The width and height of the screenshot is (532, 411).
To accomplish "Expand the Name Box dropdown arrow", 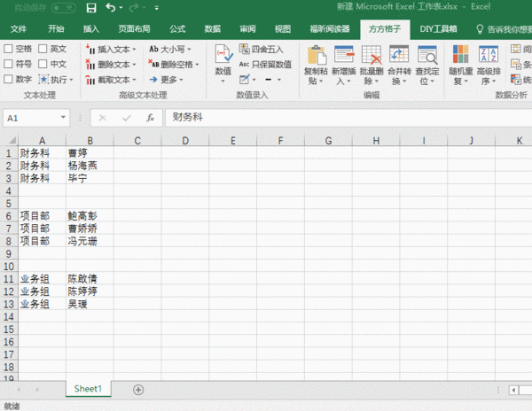I will [x=63, y=117].
